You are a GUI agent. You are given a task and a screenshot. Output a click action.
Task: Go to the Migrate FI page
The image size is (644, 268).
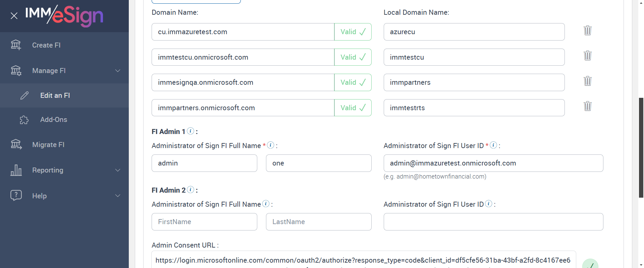coord(48,145)
